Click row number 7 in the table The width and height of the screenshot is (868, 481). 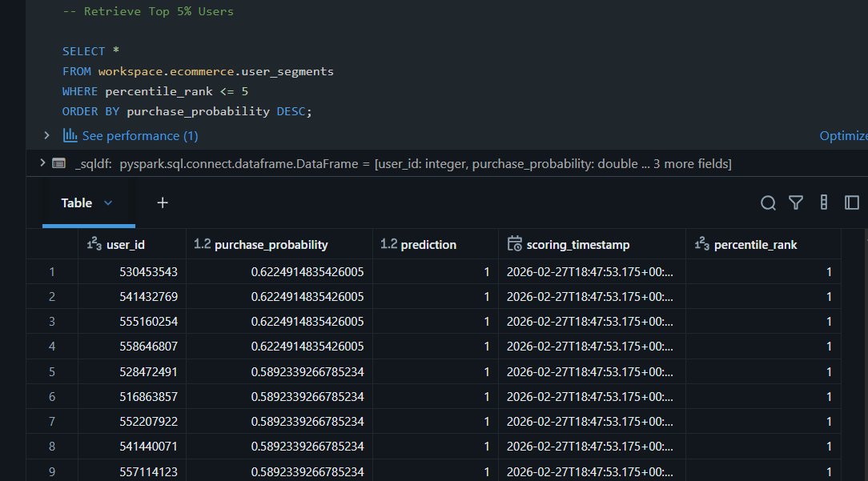[x=52, y=422]
